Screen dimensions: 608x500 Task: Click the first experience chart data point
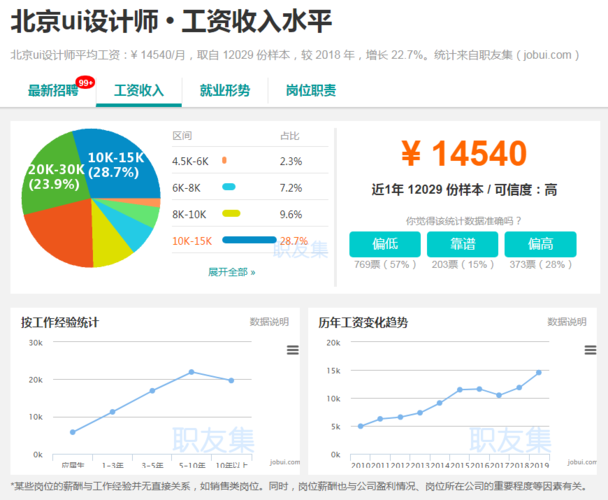[73, 432]
